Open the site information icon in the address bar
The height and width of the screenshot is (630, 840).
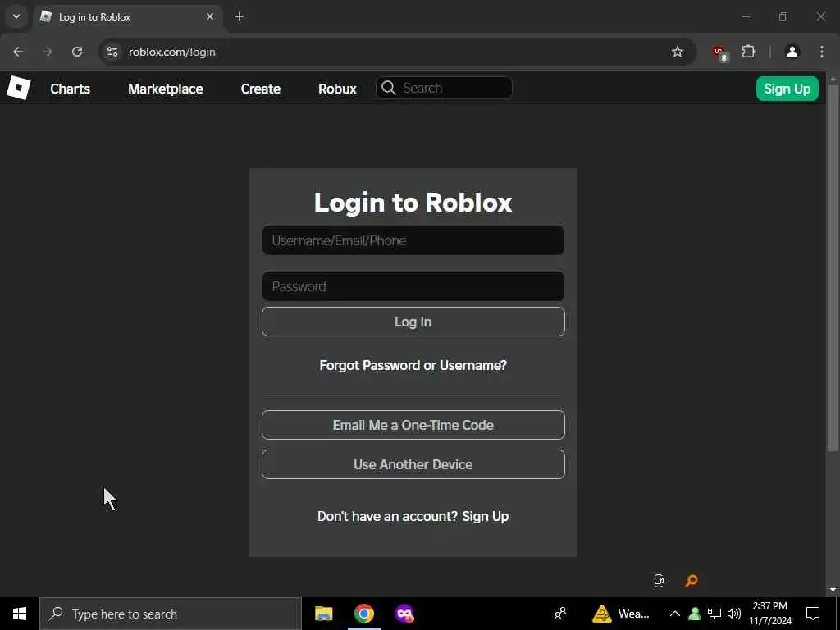[112, 52]
